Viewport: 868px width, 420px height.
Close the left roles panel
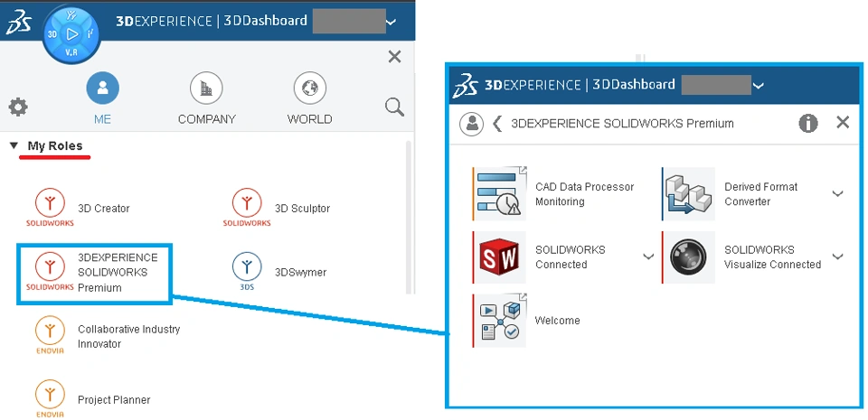coord(395,56)
